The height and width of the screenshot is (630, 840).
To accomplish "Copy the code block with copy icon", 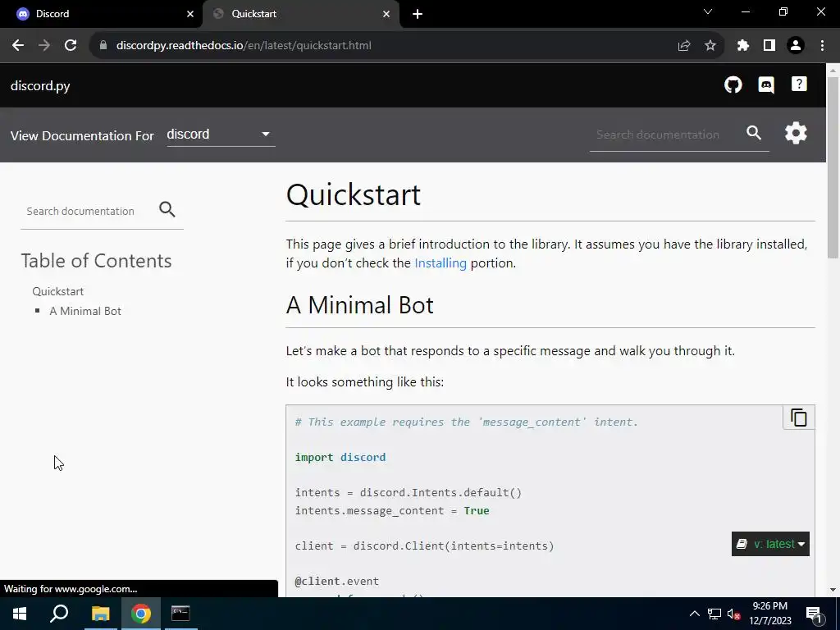I will (x=798, y=418).
